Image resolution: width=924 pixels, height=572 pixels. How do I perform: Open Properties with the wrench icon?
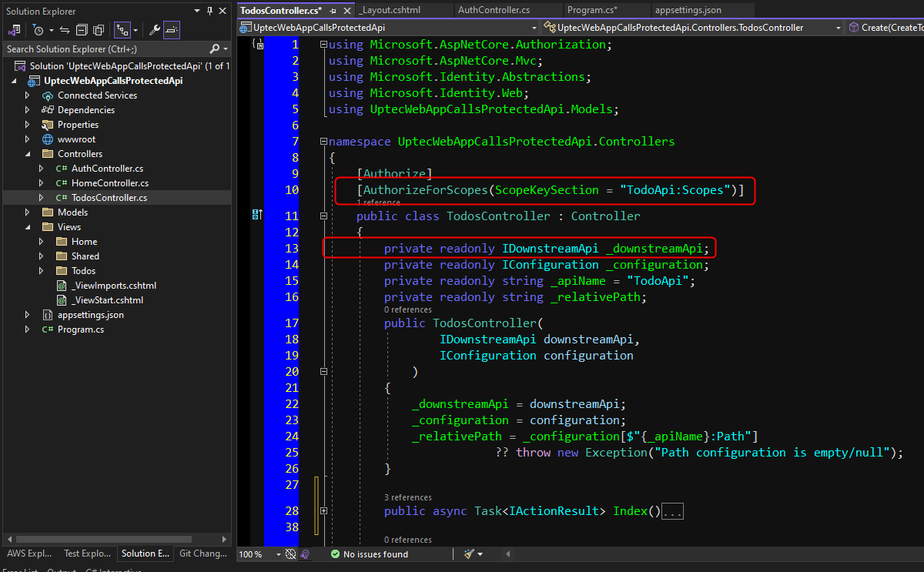click(x=154, y=30)
